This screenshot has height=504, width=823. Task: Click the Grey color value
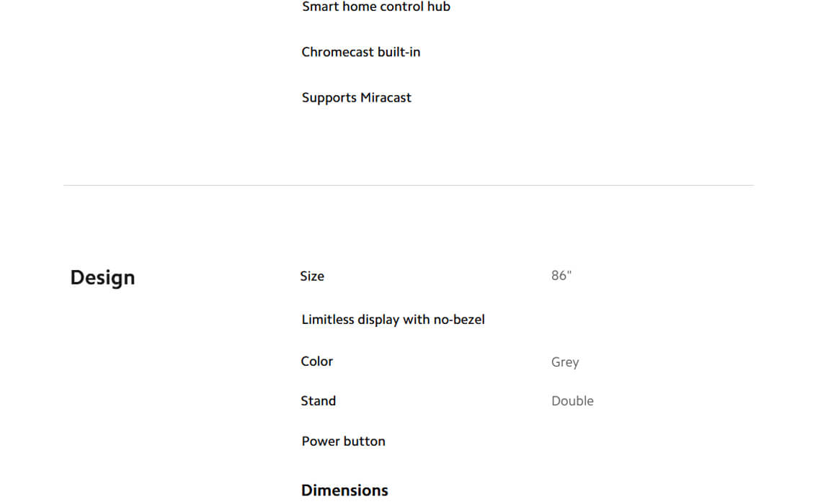pyautogui.click(x=564, y=362)
